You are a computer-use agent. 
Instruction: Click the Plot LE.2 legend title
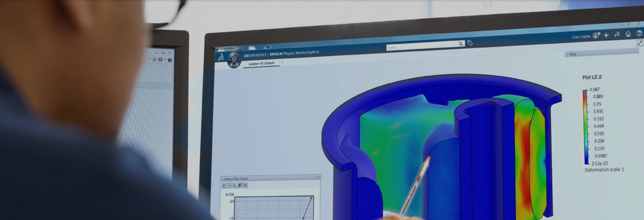(592, 77)
